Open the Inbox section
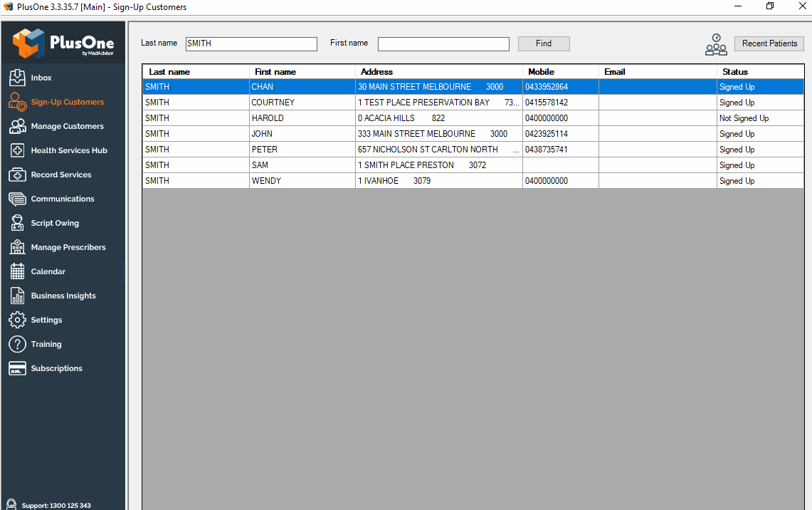Image resolution: width=812 pixels, height=510 pixels. point(41,78)
